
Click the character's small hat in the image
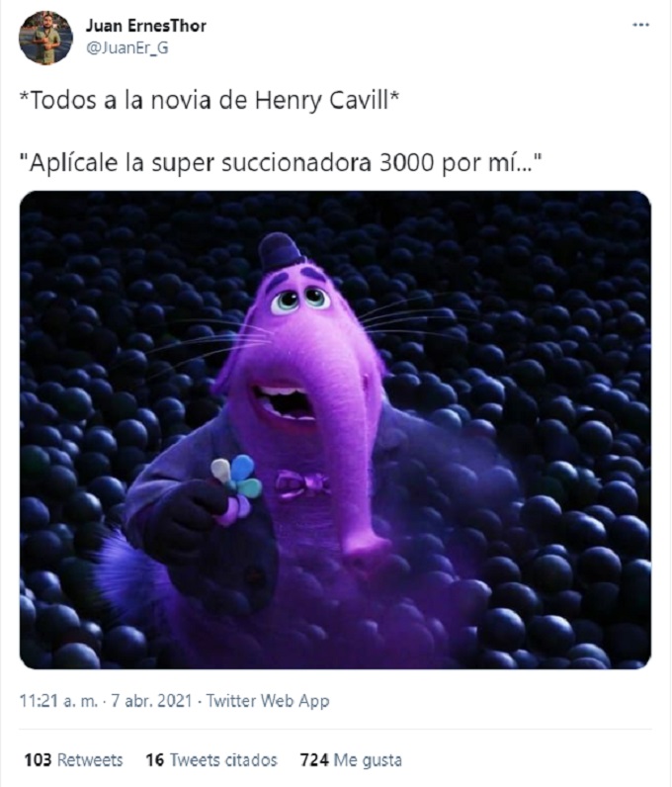(x=280, y=251)
